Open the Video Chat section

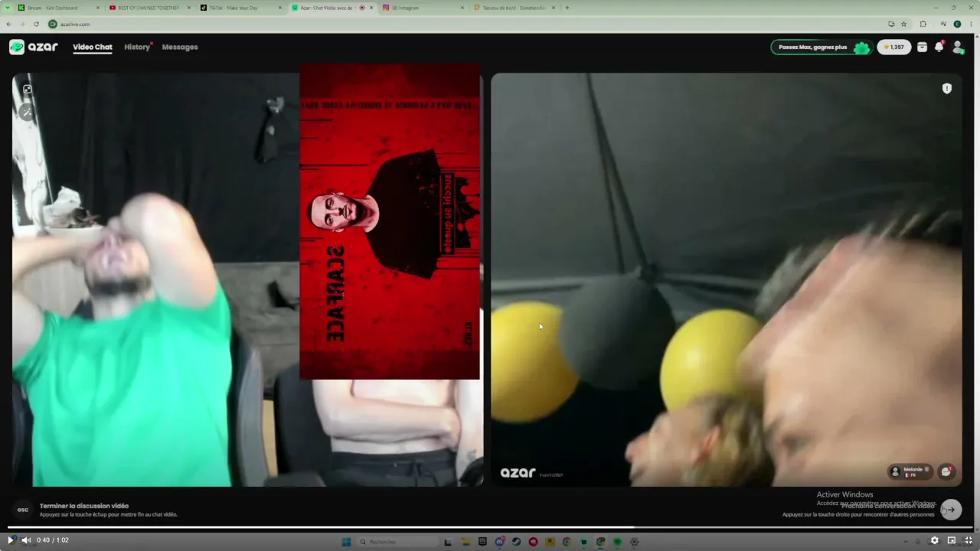pos(93,47)
